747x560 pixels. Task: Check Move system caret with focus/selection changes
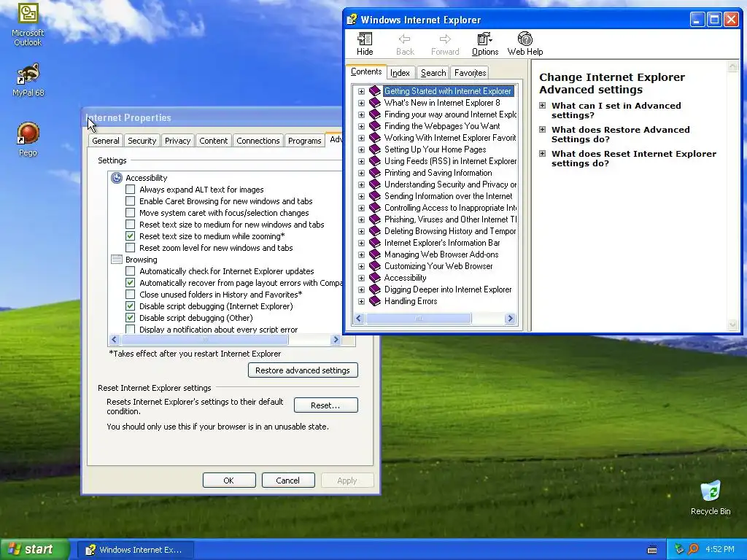pos(130,212)
